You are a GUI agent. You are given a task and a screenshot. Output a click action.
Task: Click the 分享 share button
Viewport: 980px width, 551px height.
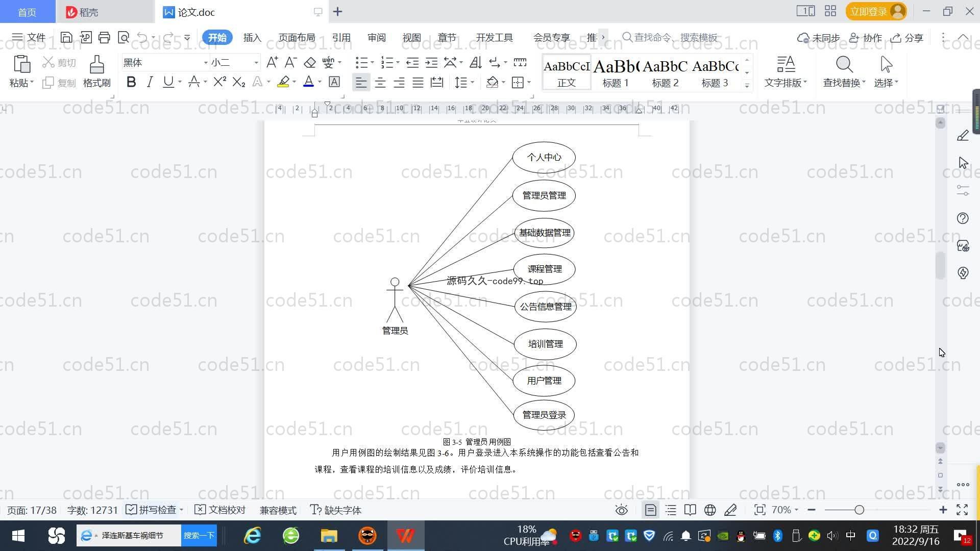tap(907, 37)
